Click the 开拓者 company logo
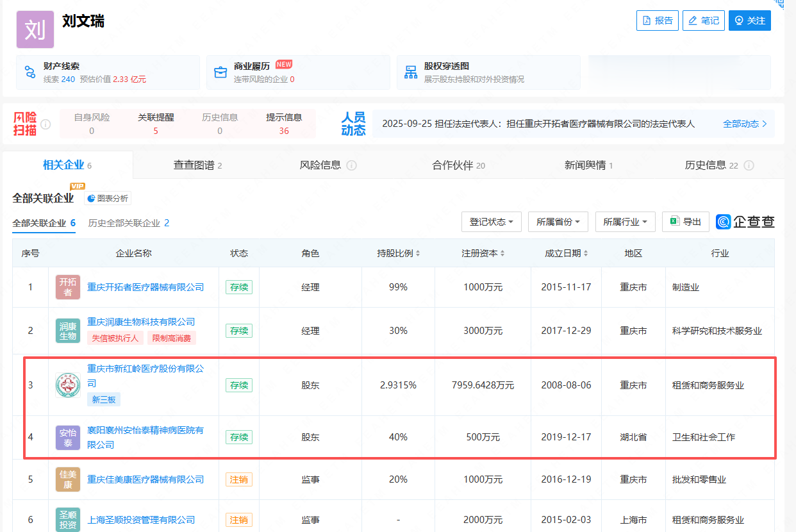Viewport: 796px width, 532px height. (x=68, y=287)
